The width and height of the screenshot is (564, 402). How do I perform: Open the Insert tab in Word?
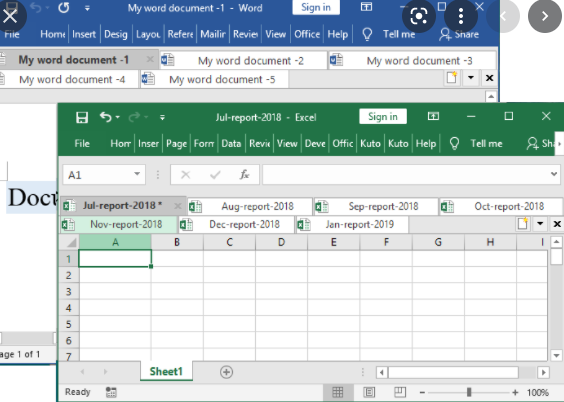point(84,34)
